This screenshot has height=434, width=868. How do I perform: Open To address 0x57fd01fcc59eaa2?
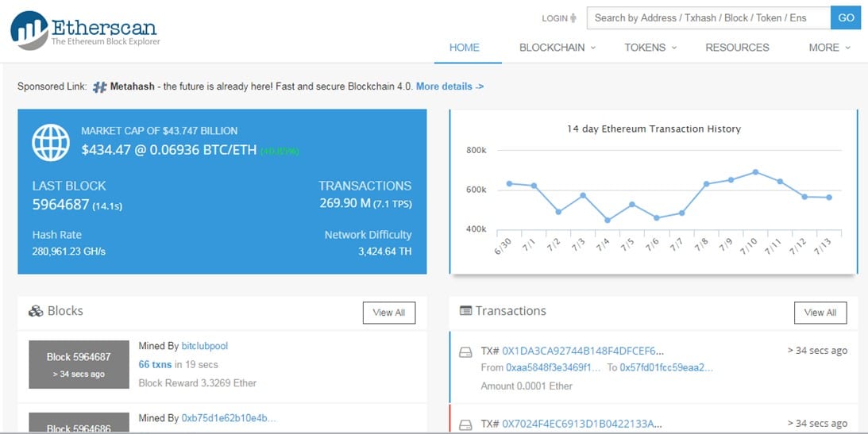pos(666,367)
